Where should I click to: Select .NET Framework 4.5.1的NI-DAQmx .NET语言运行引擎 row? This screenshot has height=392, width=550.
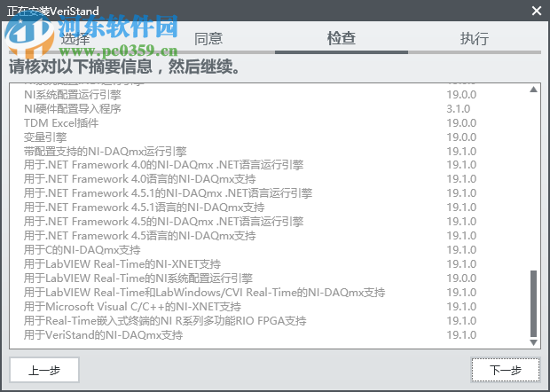[x=250, y=193]
